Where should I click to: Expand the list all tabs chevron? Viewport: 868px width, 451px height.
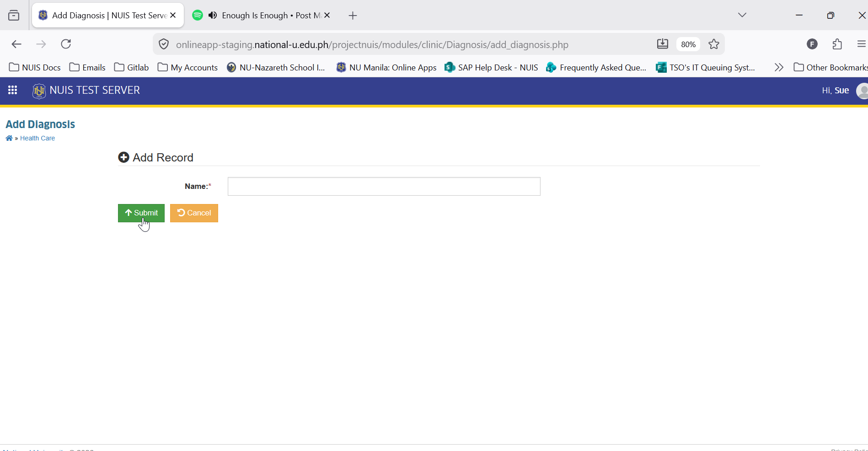point(742,15)
